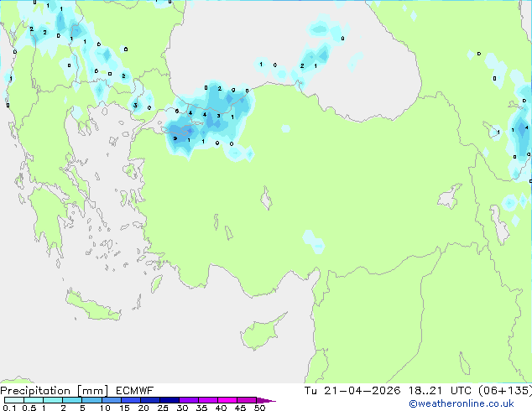
Task: Click the '15' legend scale label
Action: click(x=124, y=408)
